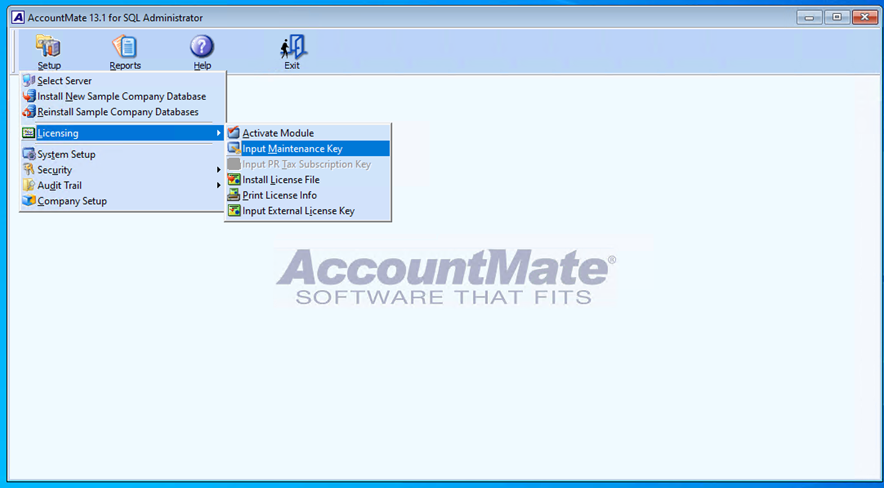Click the Exit door icon
This screenshot has height=488, width=884.
[292, 47]
